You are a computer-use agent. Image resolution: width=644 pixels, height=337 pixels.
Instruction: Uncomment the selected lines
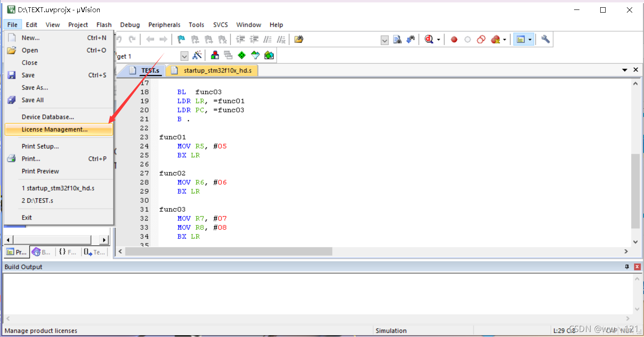click(x=281, y=40)
